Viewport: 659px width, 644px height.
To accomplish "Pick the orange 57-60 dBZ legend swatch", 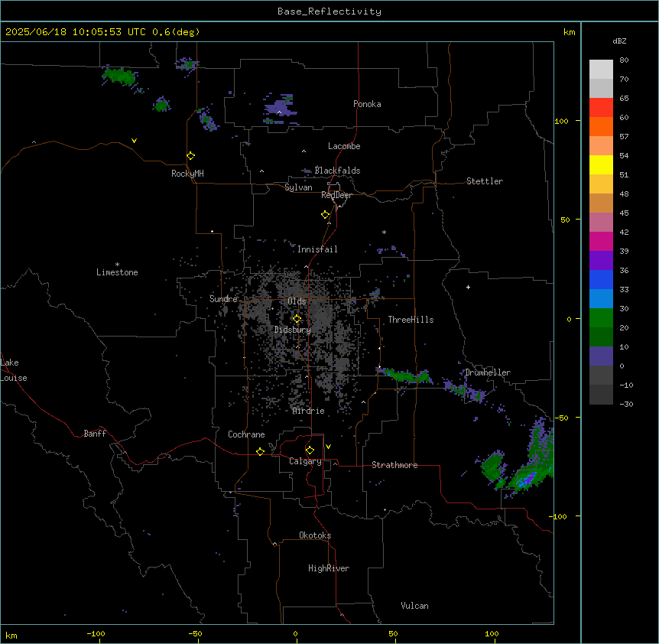I will (x=601, y=126).
